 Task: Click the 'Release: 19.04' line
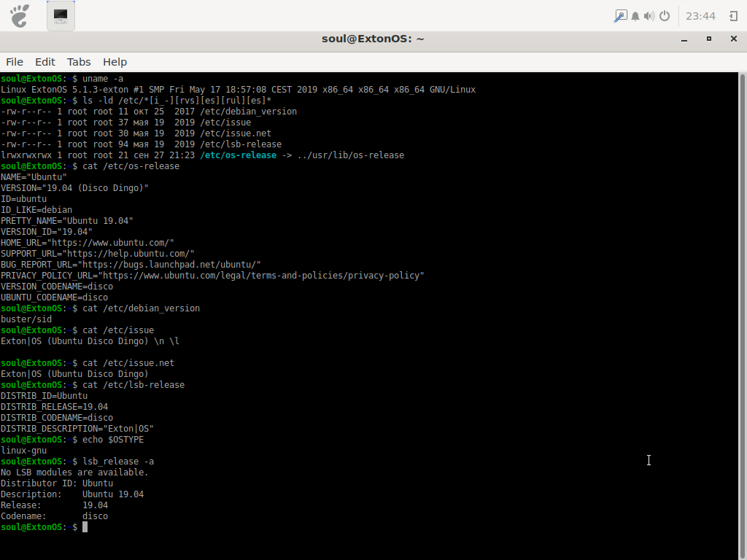click(54, 506)
